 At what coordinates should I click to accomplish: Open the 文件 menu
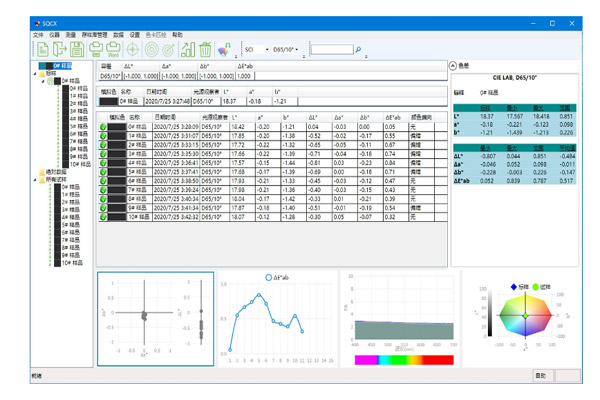pyautogui.click(x=38, y=34)
